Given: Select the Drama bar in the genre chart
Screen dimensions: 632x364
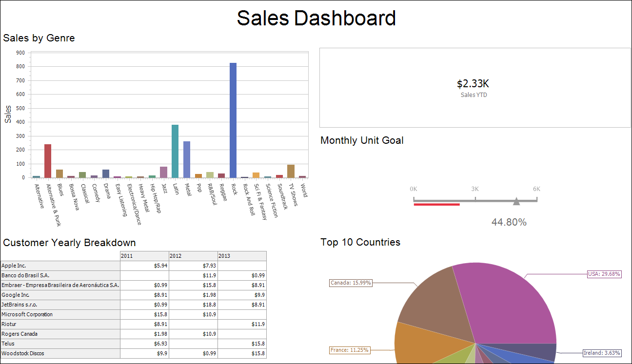Looking at the screenshot, I should [106, 173].
